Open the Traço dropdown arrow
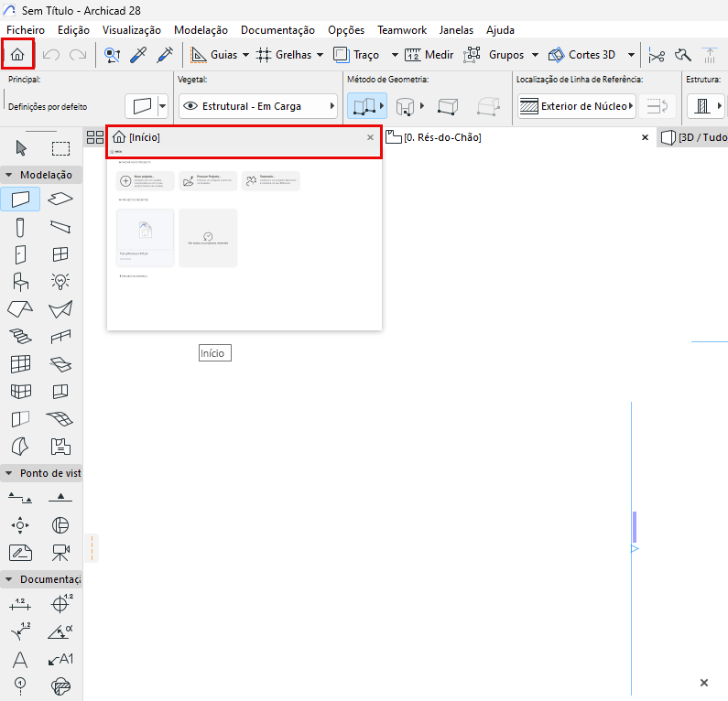The height and width of the screenshot is (701, 728). pyautogui.click(x=395, y=55)
